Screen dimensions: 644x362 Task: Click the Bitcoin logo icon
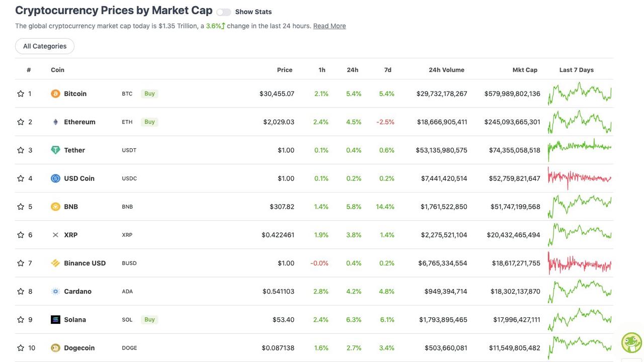click(55, 94)
